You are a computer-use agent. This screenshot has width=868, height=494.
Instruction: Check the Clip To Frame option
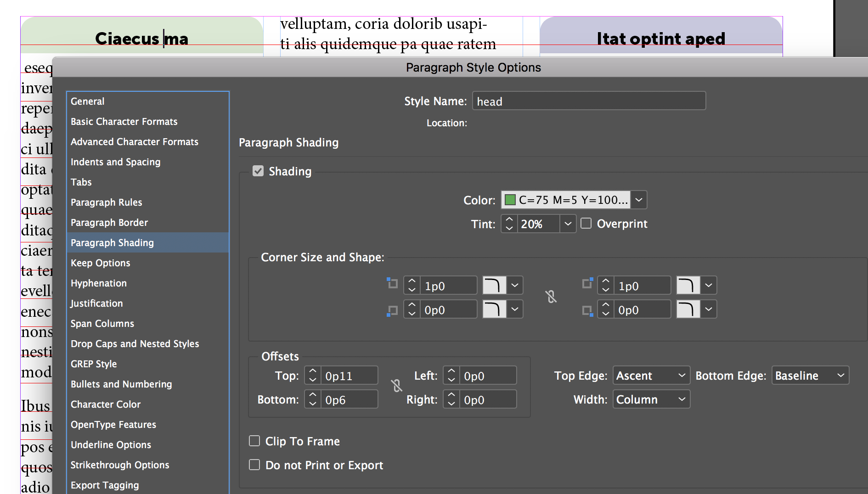[x=254, y=441]
